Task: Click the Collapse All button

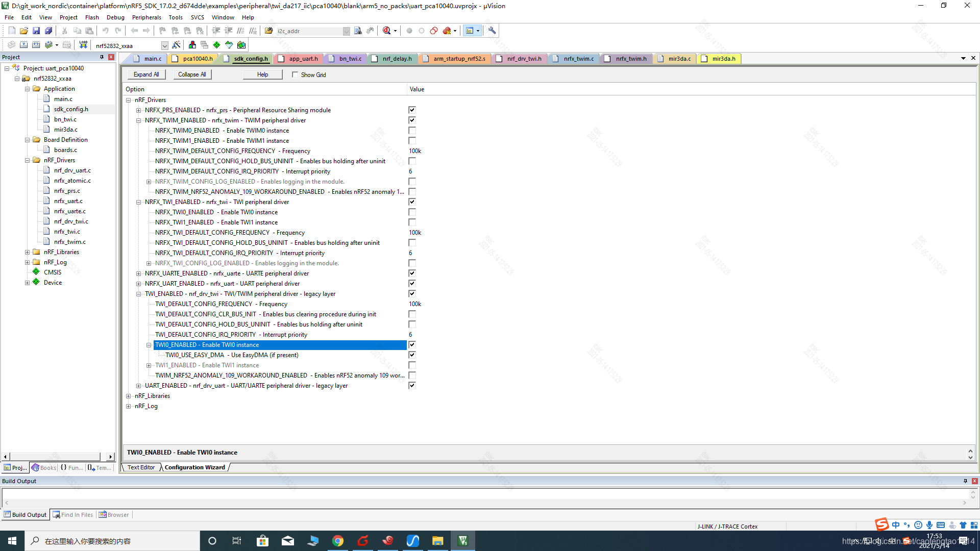Action: pos(192,74)
